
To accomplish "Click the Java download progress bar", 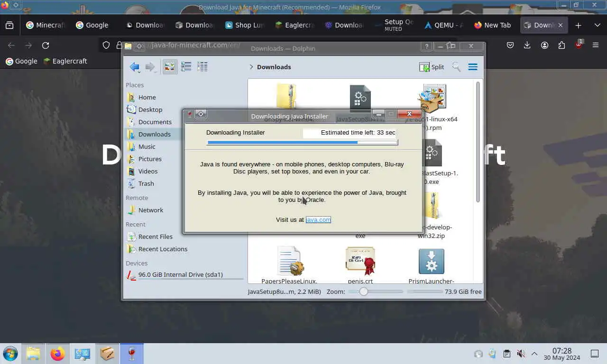I will [302, 142].
